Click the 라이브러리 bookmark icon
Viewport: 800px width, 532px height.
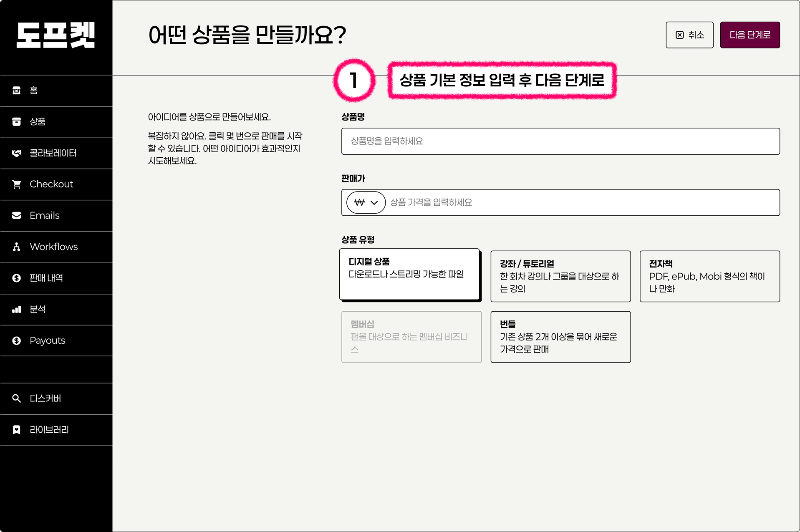pos(17,430)
